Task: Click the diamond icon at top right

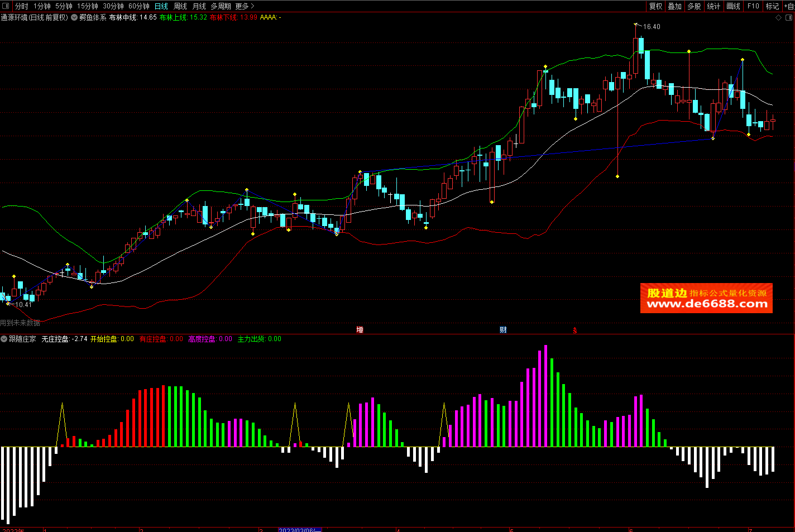Action: click(x=779, y=17)
